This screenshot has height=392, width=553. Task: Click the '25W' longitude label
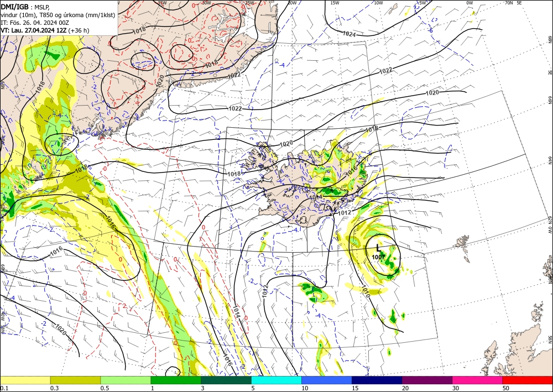pyautogui.click(x=249, y=3)
